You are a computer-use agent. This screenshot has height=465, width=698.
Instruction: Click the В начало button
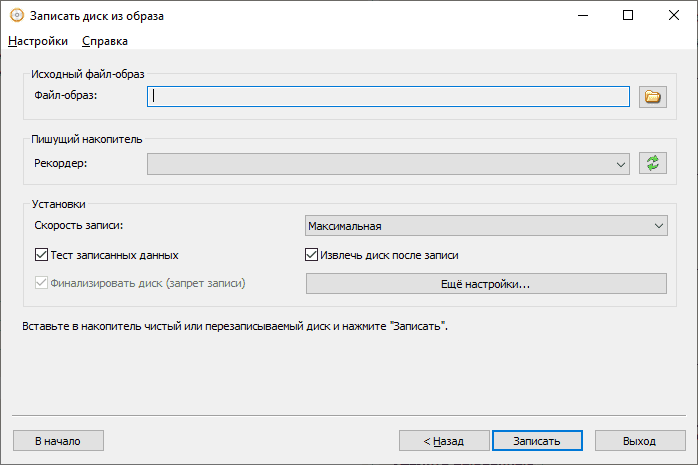point(58,441)
